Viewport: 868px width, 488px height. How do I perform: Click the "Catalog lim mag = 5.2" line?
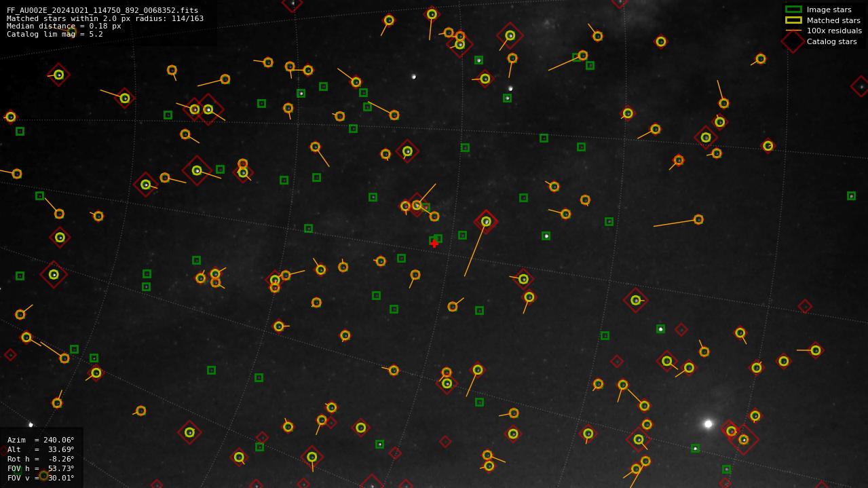coord(55,34)
